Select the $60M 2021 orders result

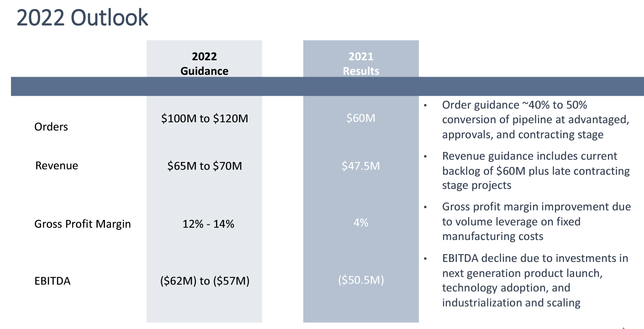pyautogui.click(x=361, y=119)
